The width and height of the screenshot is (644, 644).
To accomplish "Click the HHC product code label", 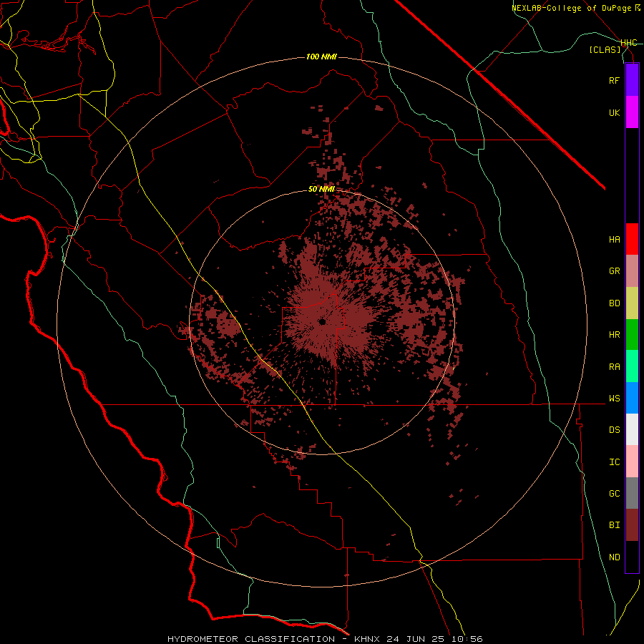I will [628, 43].
